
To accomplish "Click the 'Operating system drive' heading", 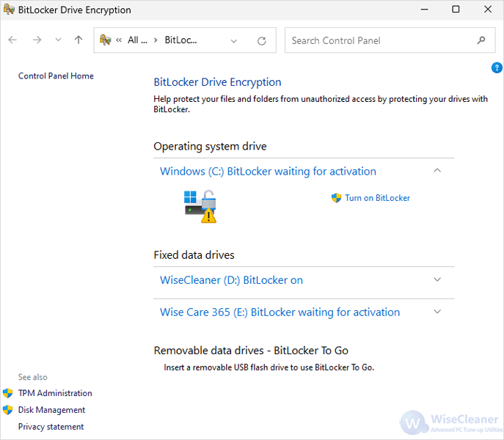I will (210, 146).
